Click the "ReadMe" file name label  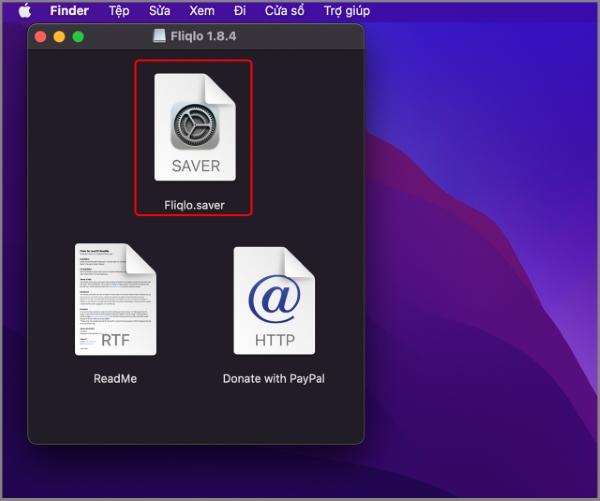pyautogui.click(x=115, y=379)
